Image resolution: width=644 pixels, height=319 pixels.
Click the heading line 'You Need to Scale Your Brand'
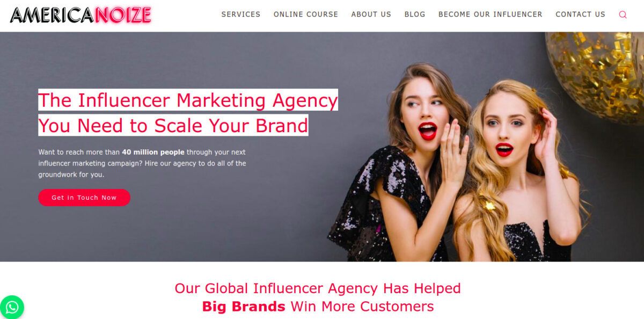tap(173, 125)
